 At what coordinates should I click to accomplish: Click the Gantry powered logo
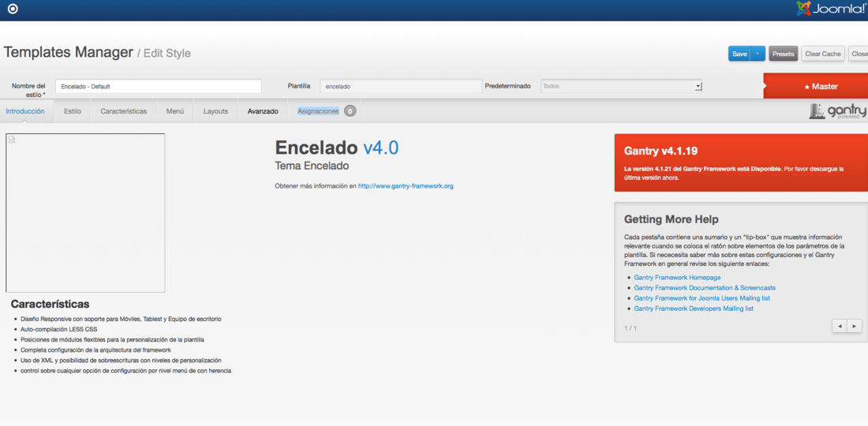(838, 111)
